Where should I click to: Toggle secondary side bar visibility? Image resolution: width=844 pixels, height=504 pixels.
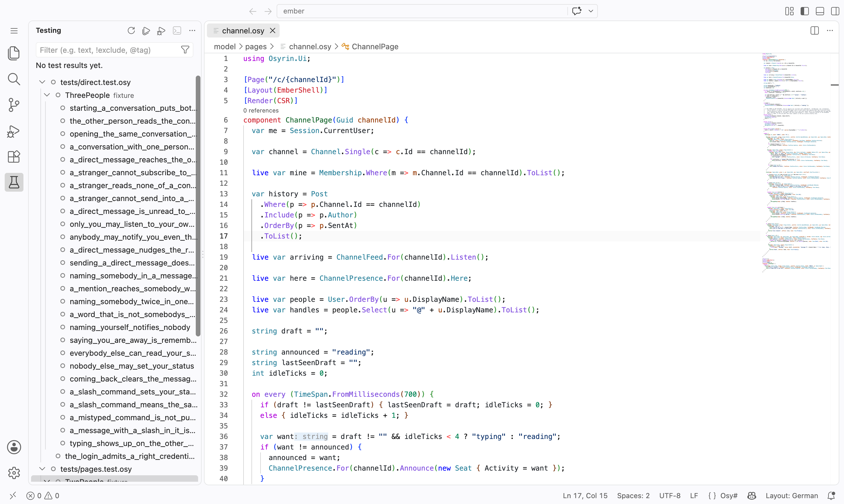835,11
